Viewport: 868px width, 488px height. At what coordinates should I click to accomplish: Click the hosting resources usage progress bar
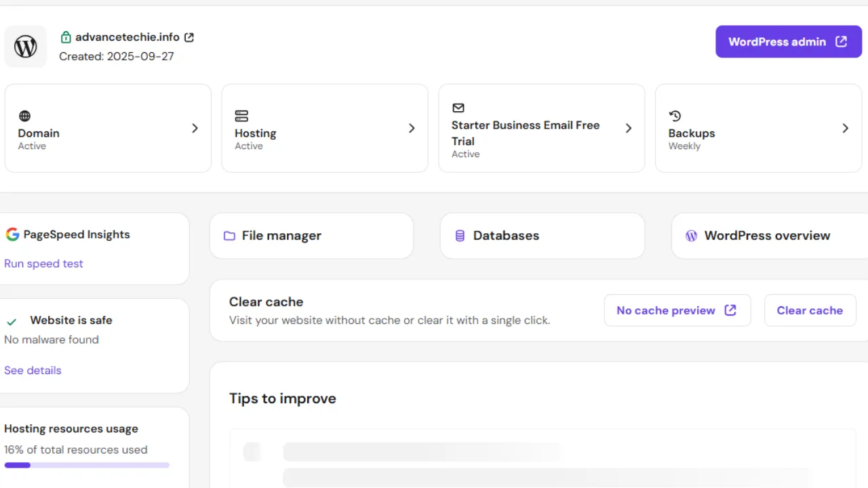(x=87, y=465)
